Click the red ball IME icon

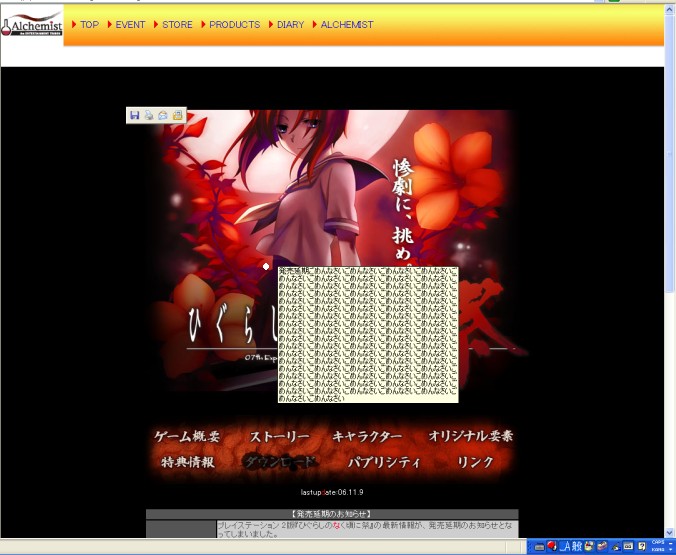coord(552,546)
